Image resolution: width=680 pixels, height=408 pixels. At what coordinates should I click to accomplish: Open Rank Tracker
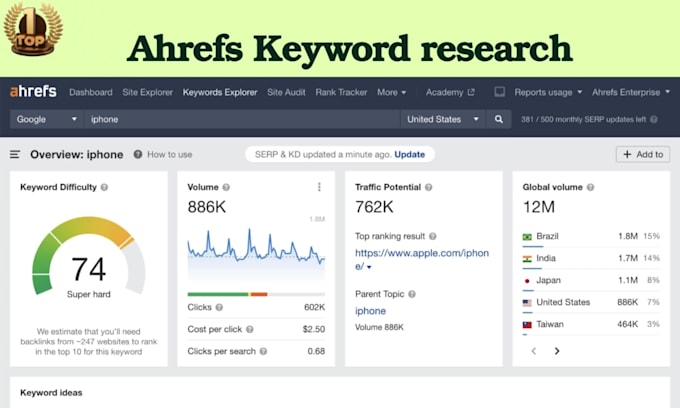341,92
